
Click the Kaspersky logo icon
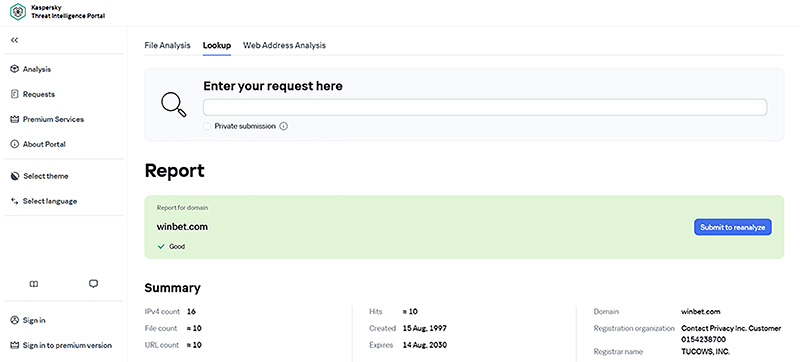tap(18, 12)
